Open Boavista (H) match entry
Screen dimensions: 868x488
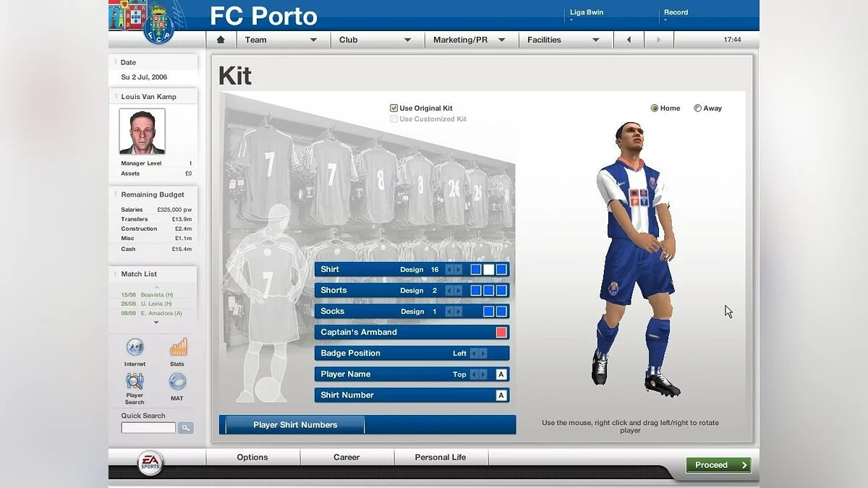pyautogui.click(x=147, y=295)
